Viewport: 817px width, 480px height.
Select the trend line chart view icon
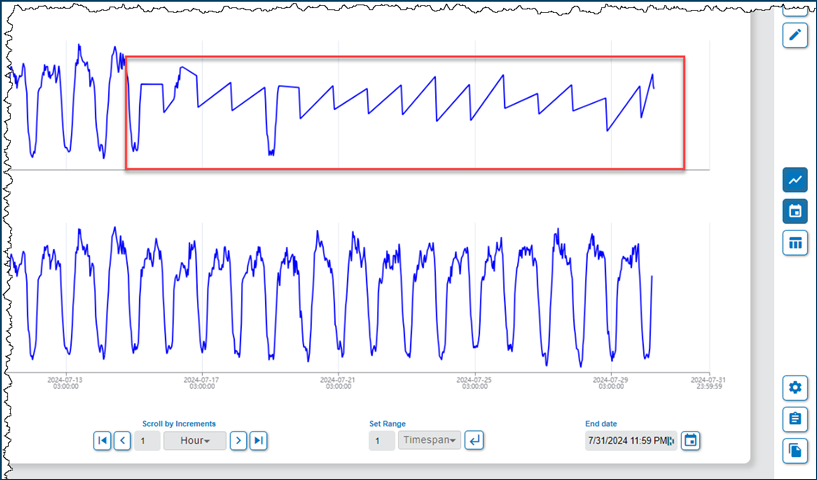[795, 180]
